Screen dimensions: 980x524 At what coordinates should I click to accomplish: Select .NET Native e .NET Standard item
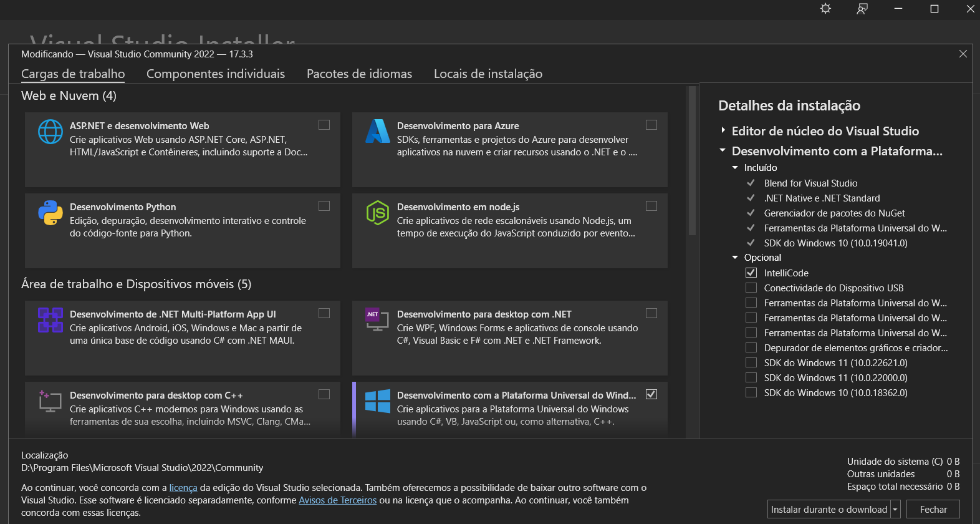(822, 198)
